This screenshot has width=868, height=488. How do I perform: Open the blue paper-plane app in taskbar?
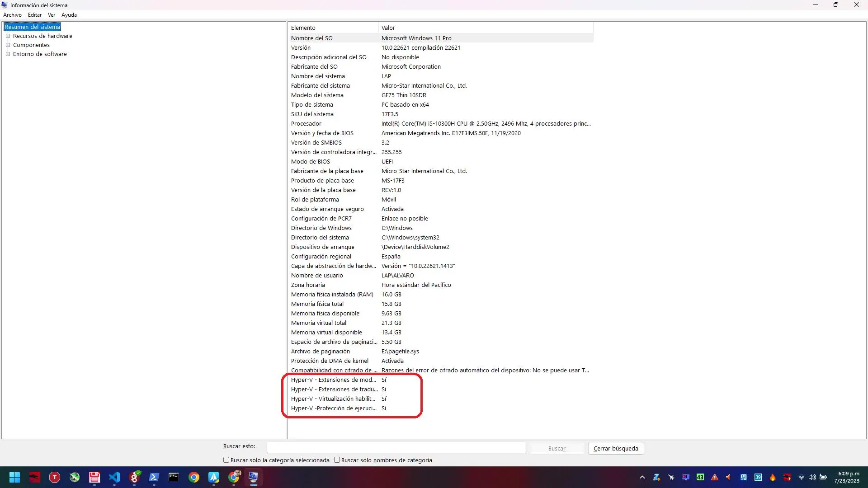(214, 477)
